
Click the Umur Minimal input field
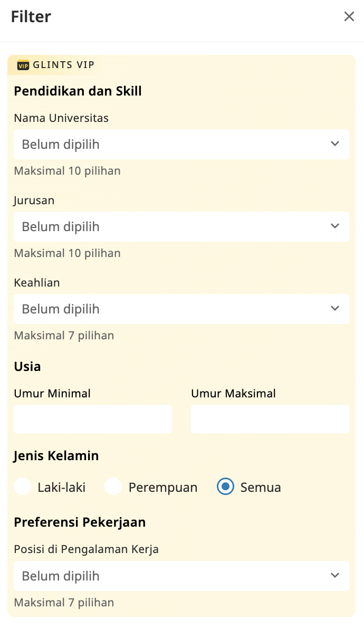click(x=93, y=419)
